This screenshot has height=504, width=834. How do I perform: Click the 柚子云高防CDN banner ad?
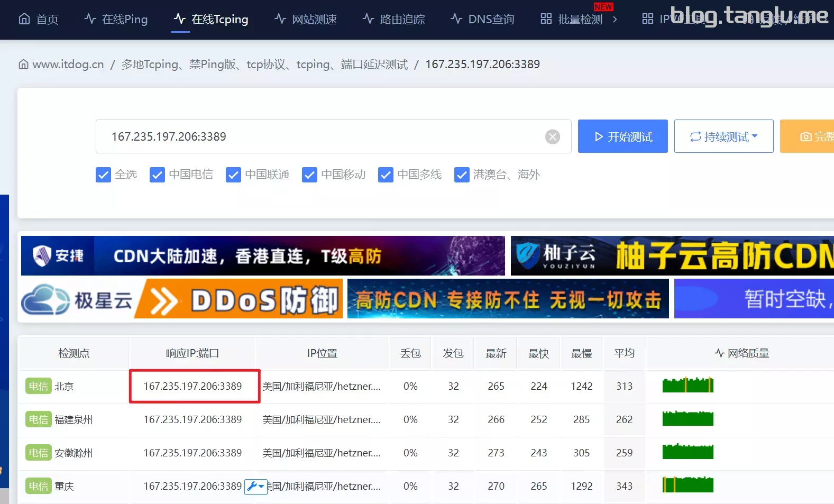tap(672, 256)
